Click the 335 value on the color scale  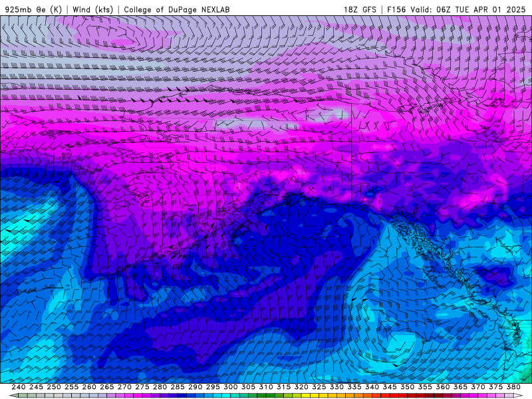click(x=354, y=387)
